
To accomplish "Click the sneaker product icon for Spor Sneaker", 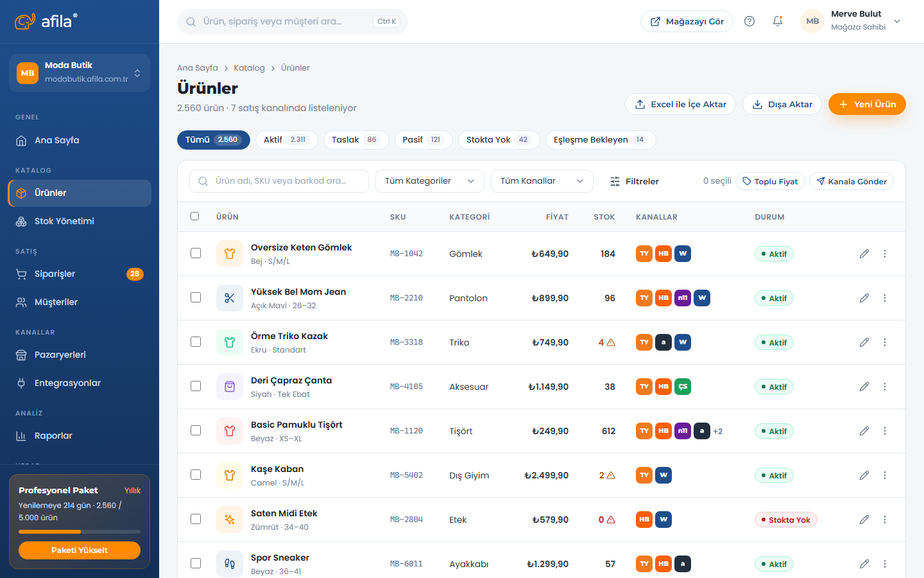I will pos(230,564).
